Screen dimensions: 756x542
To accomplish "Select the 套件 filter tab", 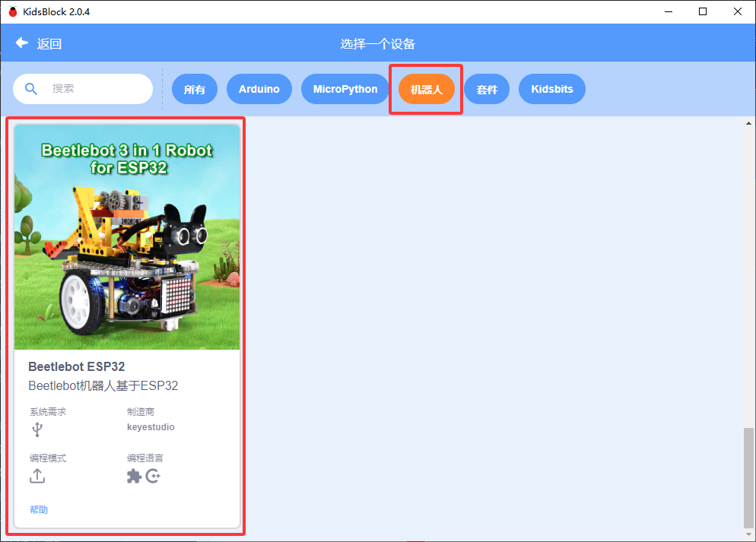I will click(487, 89).
